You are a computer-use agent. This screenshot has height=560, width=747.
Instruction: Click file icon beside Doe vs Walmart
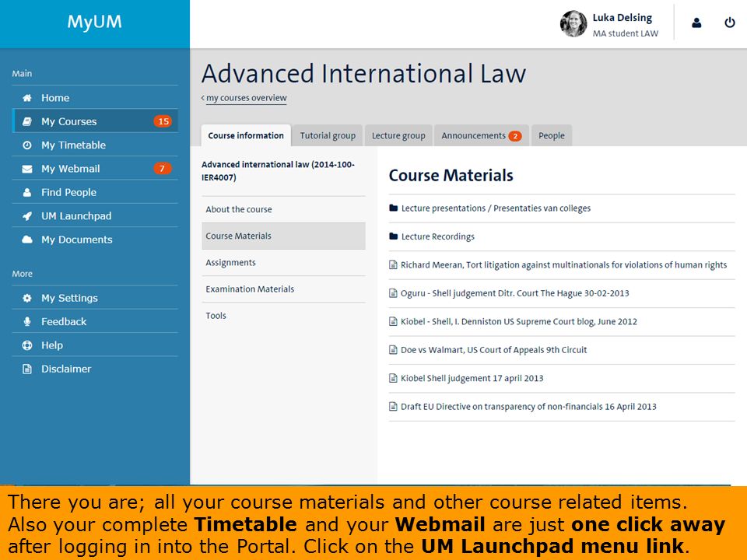393,350
